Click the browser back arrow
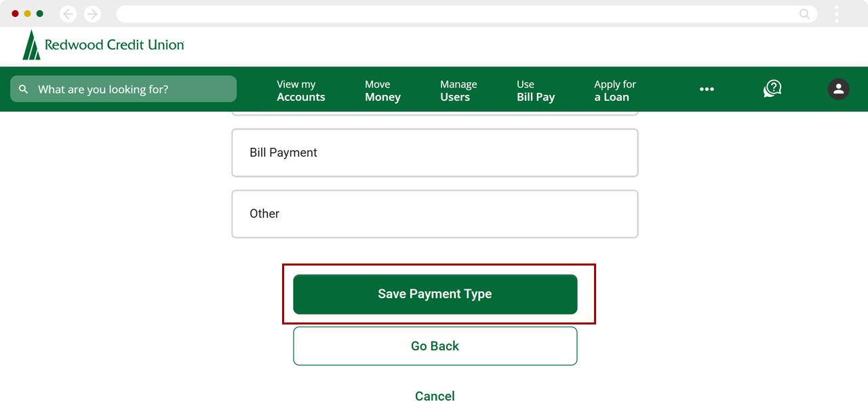The width and height of the screenshot is (868, 420). pyautogui.click(x=68, y=14)
